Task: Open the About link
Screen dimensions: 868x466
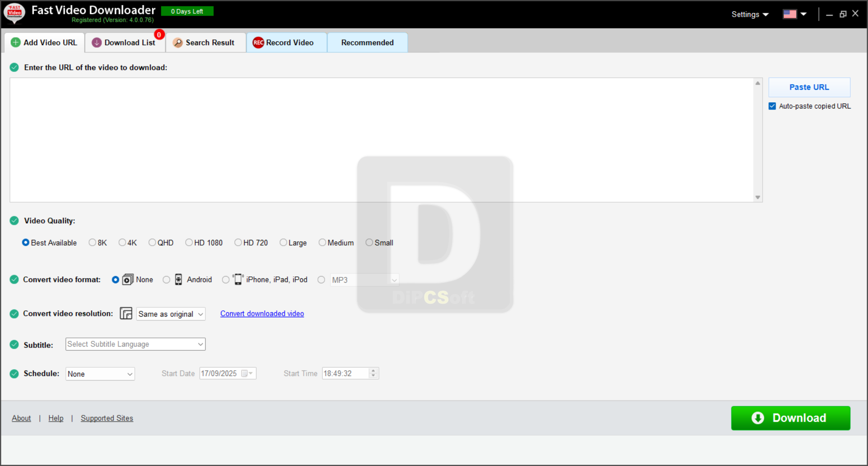Action: pyautogui.click(x=21, y=418)
